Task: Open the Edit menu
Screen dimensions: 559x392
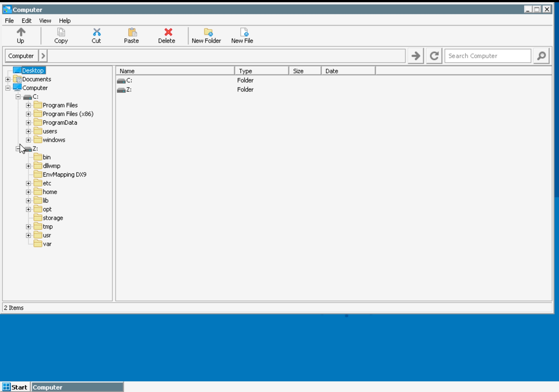Action: (26, 21)
